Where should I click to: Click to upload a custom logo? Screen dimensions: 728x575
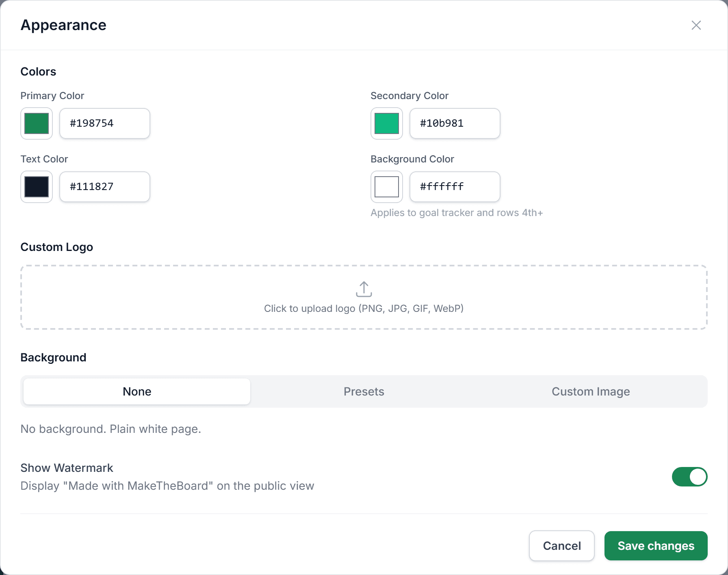point(364,308)
